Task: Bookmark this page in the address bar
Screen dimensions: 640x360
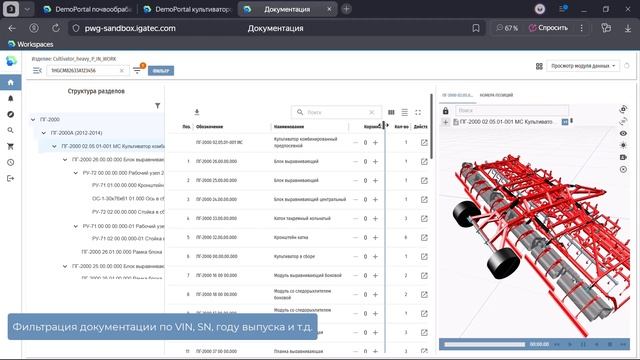Action: (x=476, y=28)
